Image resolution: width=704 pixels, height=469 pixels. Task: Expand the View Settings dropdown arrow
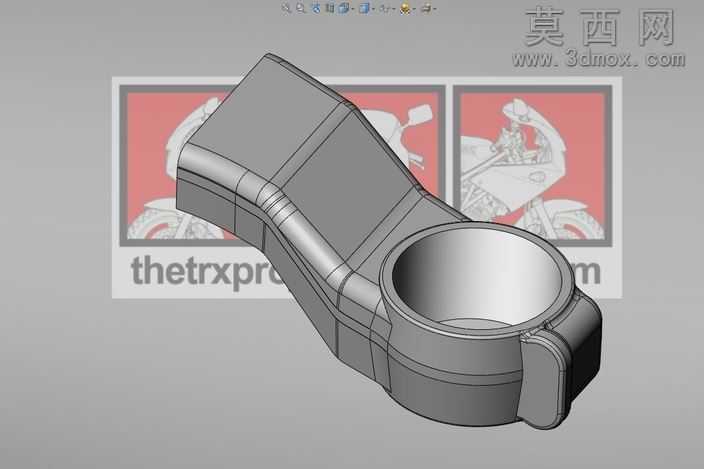pyautogui.click(x=435, y=9)
